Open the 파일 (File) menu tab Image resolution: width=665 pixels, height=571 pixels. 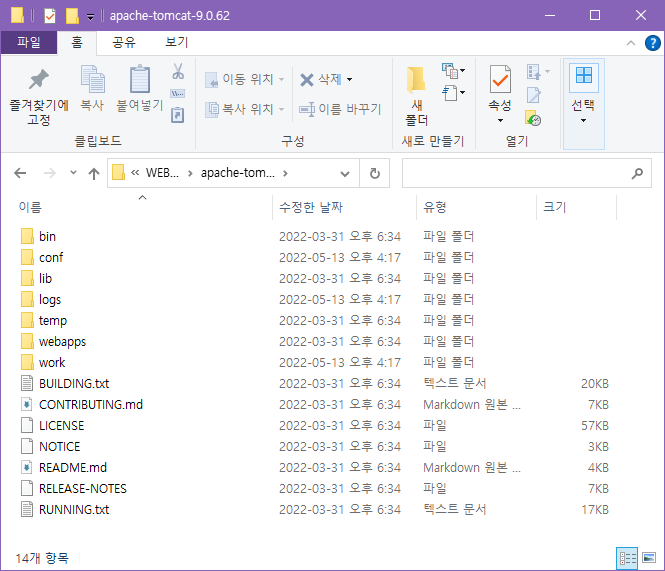[29, 42]
